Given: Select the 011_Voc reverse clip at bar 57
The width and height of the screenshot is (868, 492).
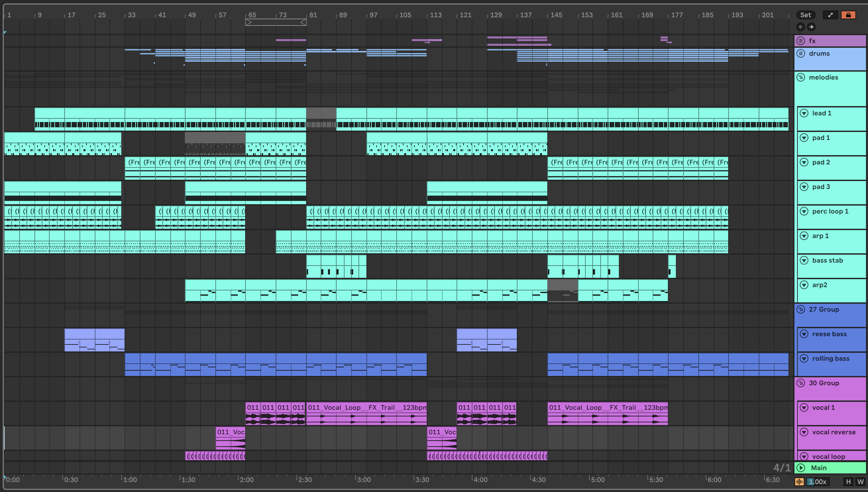Looking at the screenshot, I should [x=230, y=438].
